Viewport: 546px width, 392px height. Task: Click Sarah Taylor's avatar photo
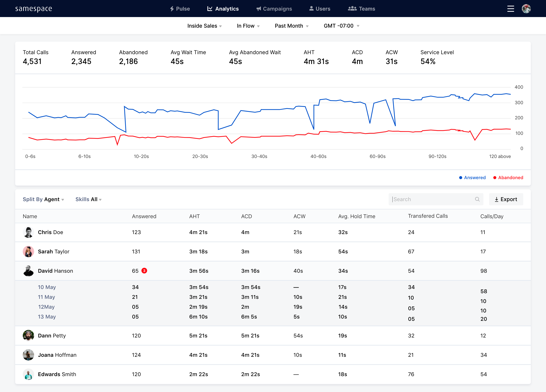pyautogui.click(x=28, y=251)
